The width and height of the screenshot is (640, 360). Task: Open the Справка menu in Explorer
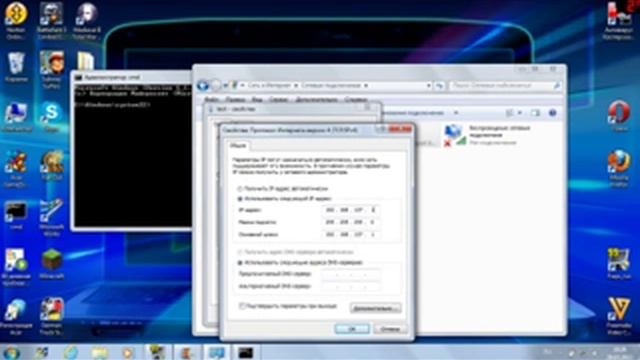coord(356,99)
